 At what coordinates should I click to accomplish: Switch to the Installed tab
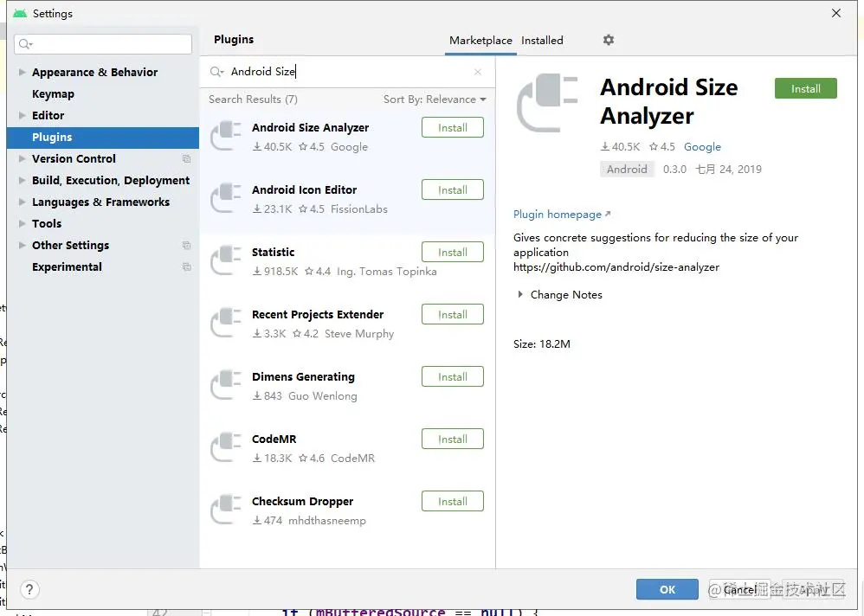(x=542, y=40)
